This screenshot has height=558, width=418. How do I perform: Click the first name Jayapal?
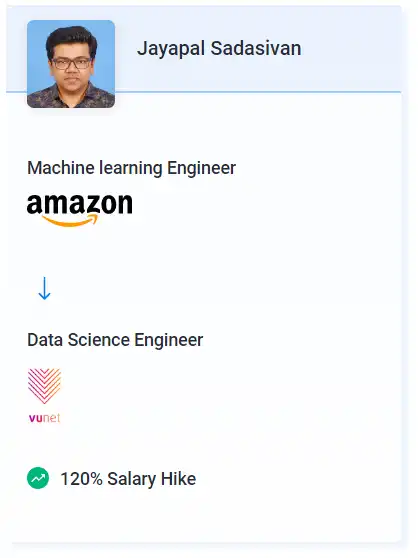(x=171, y=49)
